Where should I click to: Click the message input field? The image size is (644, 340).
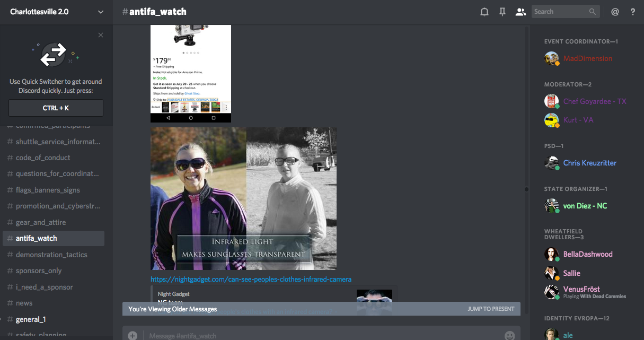318,335
